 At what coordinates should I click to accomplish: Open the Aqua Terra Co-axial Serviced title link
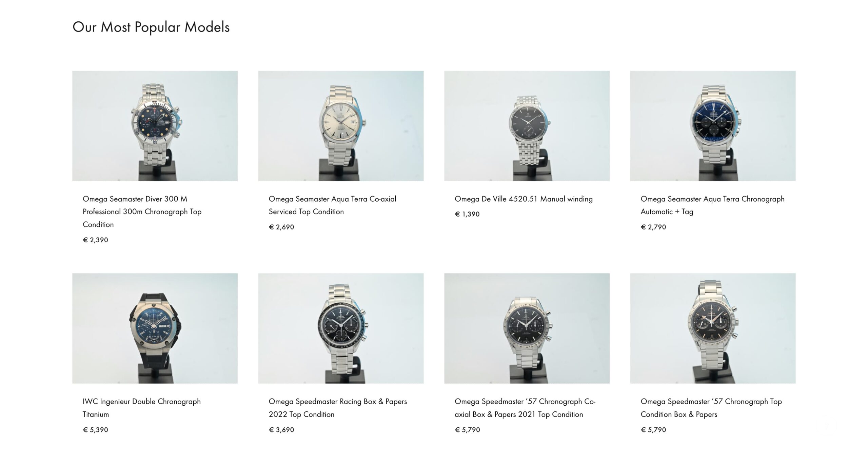[332, 205]
